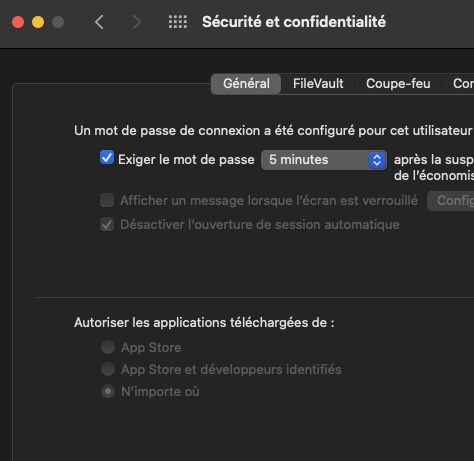Open the partially visible Con… tab
The height and width of the screenshot is (461, 474).
[463, 84]
